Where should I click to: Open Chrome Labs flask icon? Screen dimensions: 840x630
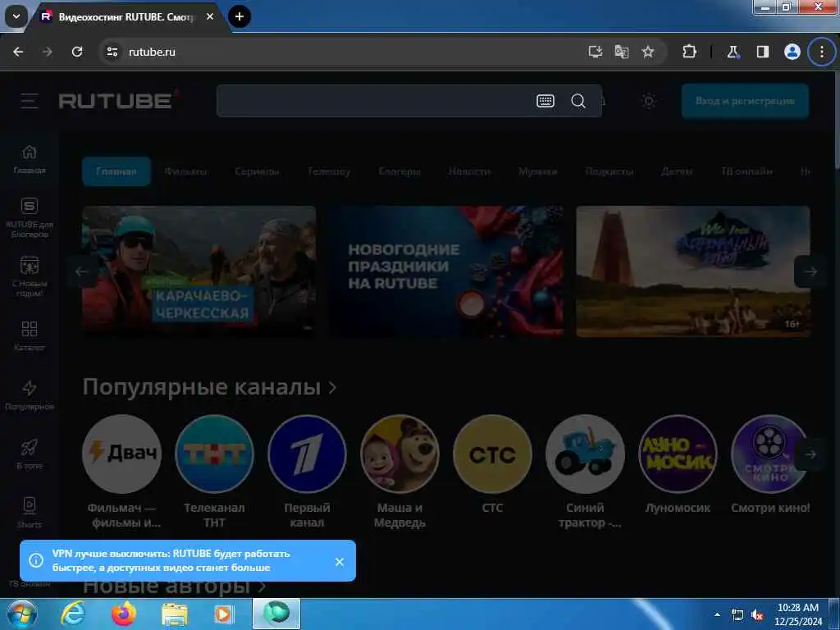click(x=733, y=52)
